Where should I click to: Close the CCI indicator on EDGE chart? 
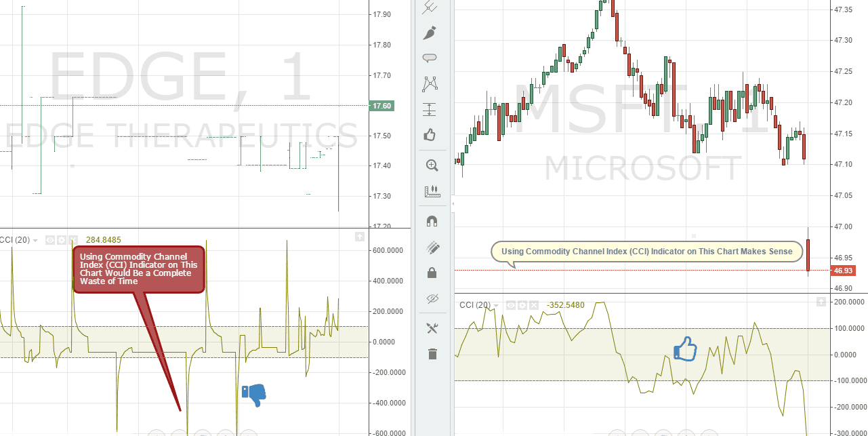pos(75,240)
